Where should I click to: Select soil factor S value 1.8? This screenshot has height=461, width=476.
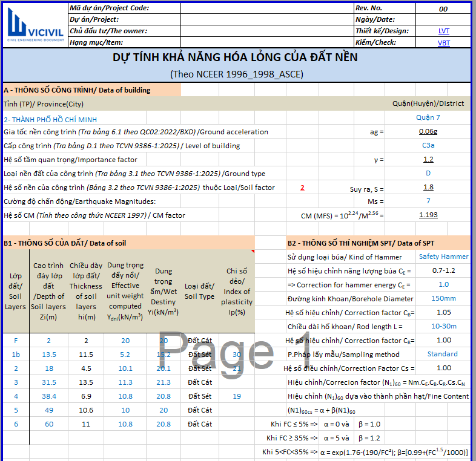point(428,187)
